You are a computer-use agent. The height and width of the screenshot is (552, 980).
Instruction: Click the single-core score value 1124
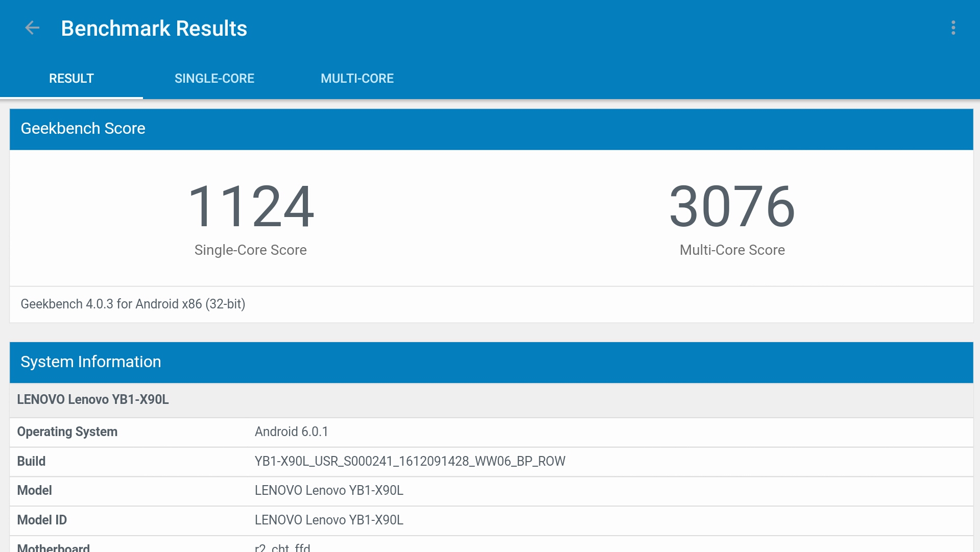(x=251, y=207)
